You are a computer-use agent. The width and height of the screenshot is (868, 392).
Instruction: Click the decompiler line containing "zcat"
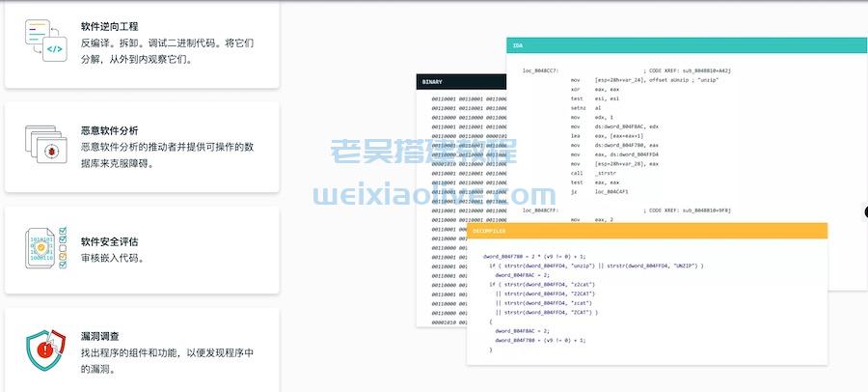pyautogui.click(x=544, y=303)
